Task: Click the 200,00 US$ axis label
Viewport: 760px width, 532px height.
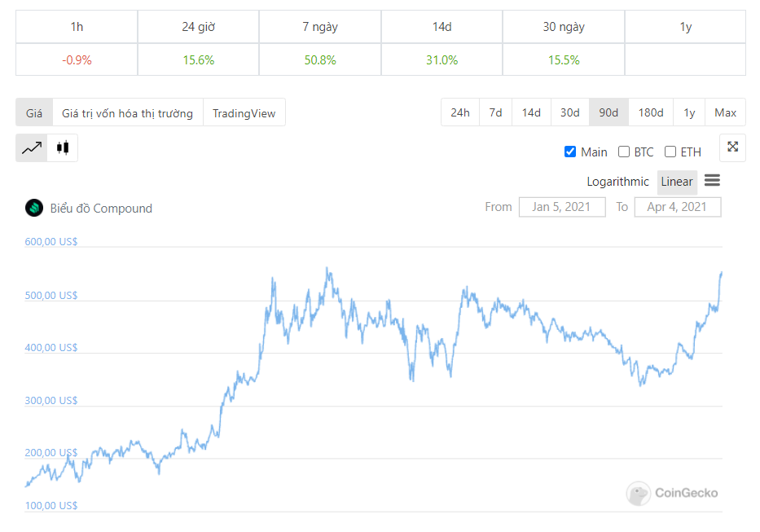Action: pos(51,453)
